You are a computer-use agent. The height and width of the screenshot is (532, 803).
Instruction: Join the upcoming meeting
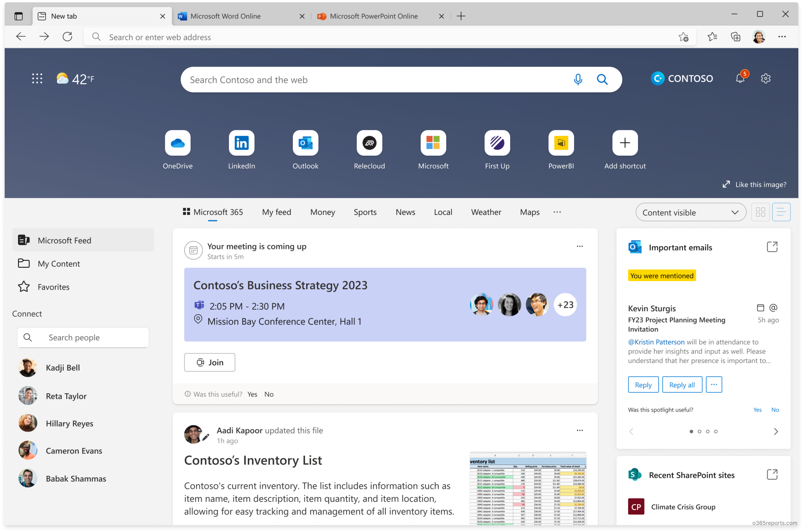[210, 362]
